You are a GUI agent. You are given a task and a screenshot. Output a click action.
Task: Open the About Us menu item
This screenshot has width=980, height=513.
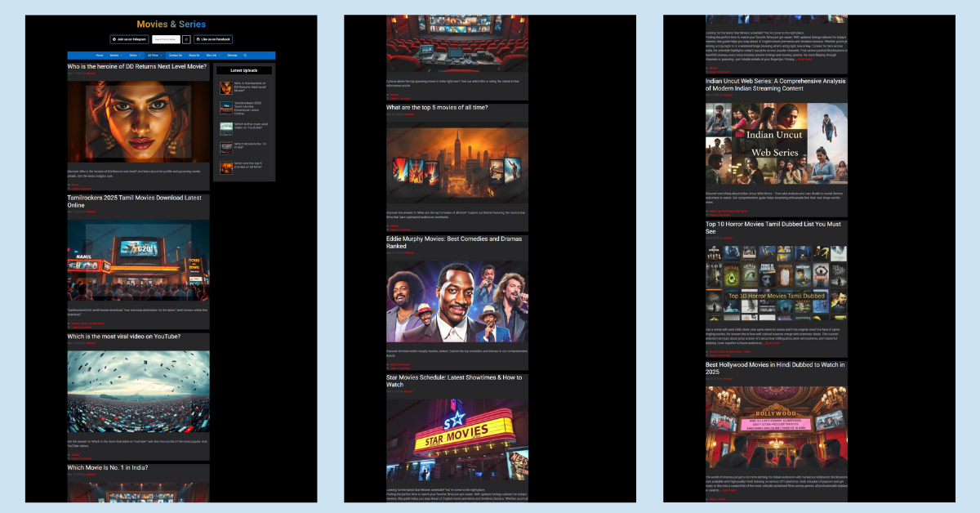coord(194,56)
